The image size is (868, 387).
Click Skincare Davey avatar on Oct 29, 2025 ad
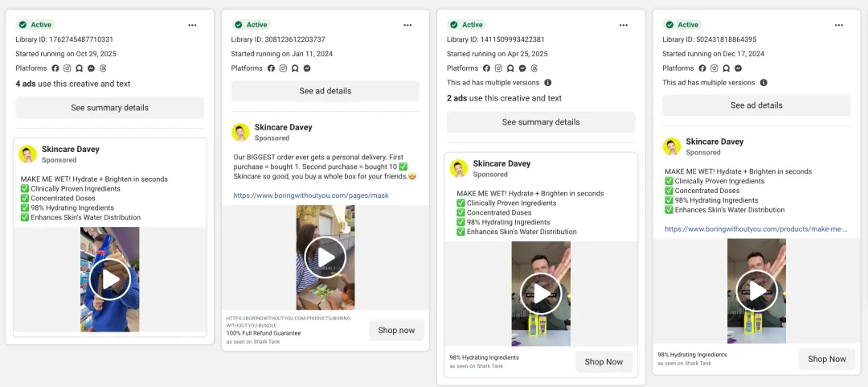(27, 154)
